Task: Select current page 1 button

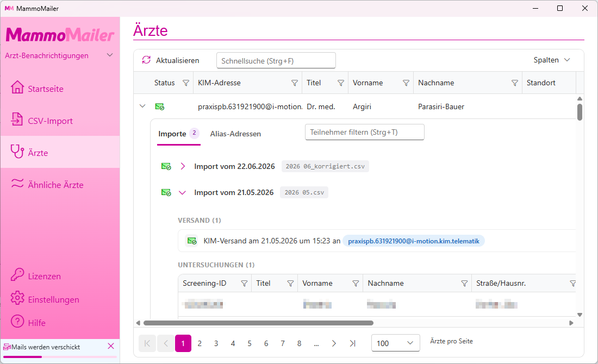Action: click(x=183, y=343)
